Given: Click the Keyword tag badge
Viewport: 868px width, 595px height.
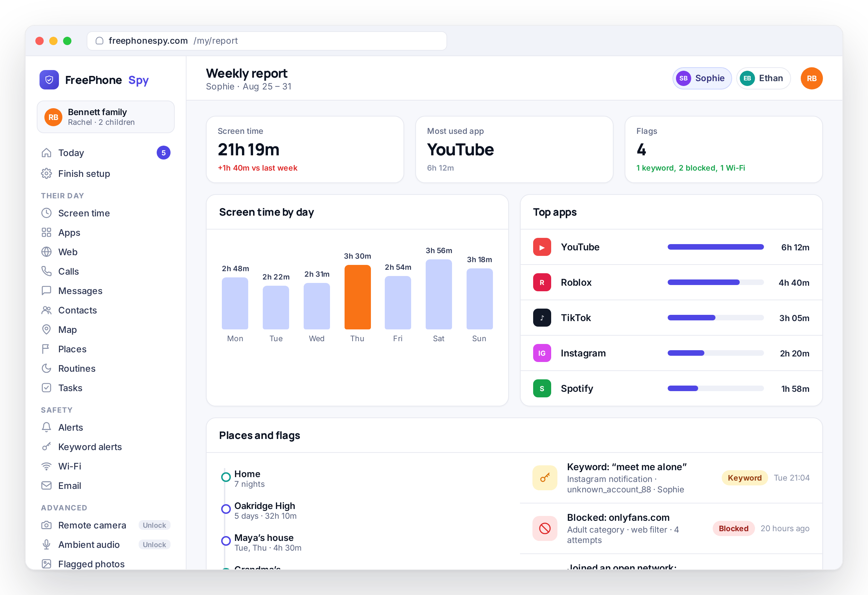Looking at the screenshot, I should coord(744,478).
